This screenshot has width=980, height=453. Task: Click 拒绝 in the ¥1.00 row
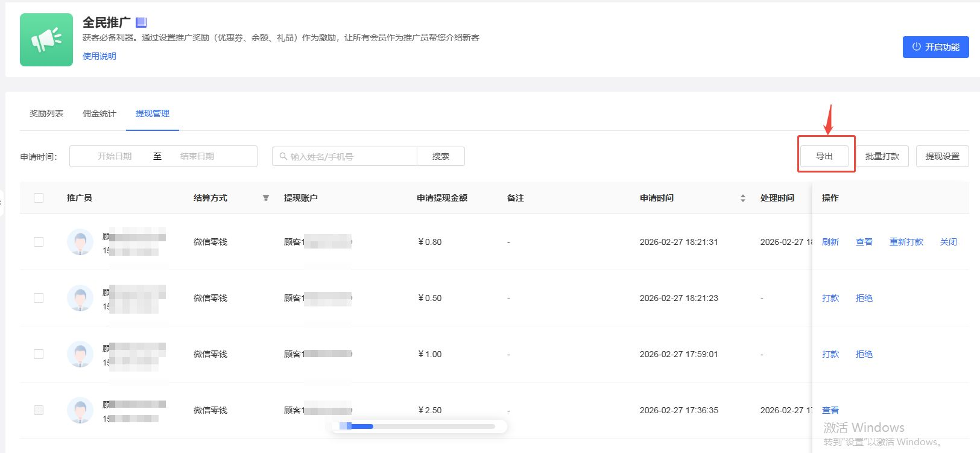tap(864, 354)
